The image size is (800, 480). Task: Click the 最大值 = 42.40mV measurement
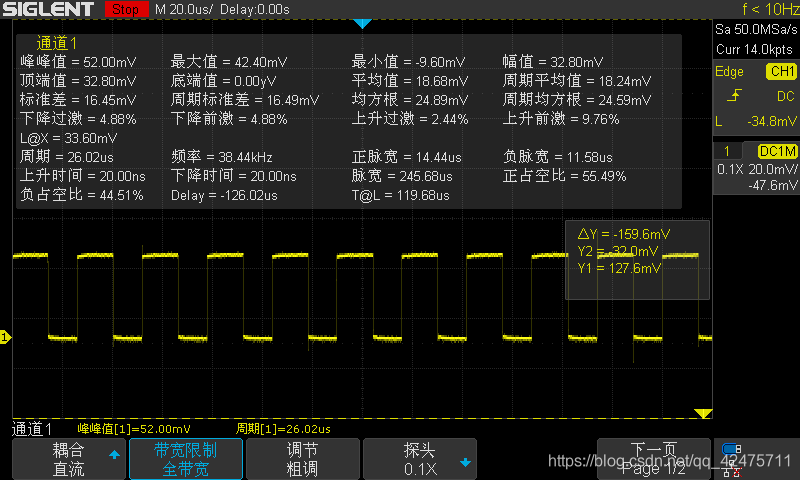coord(229,62)
